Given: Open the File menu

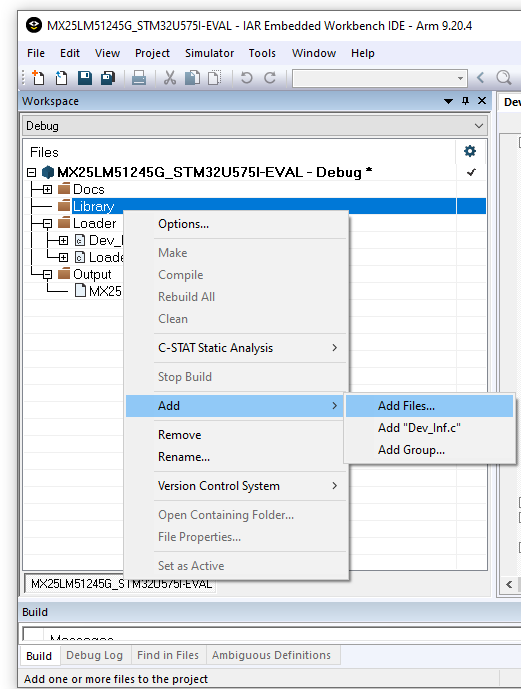Looking at the screenshot, I should pos(36,53).
